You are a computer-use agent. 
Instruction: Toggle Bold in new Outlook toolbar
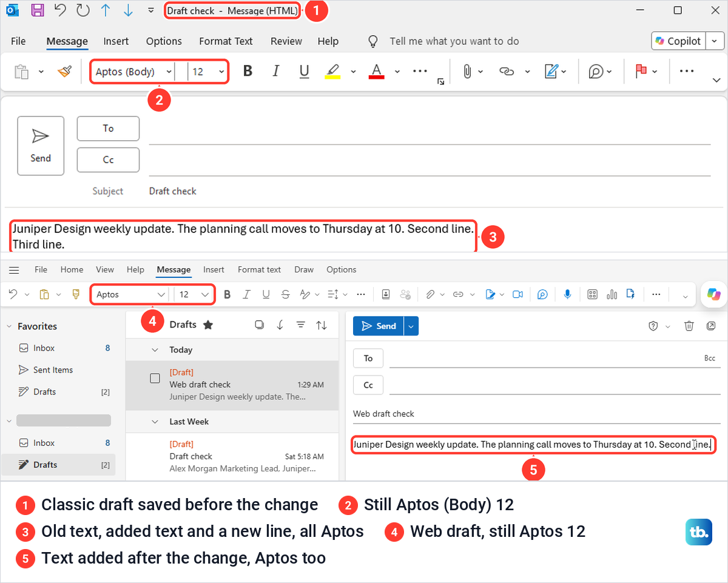pos(227,294)
